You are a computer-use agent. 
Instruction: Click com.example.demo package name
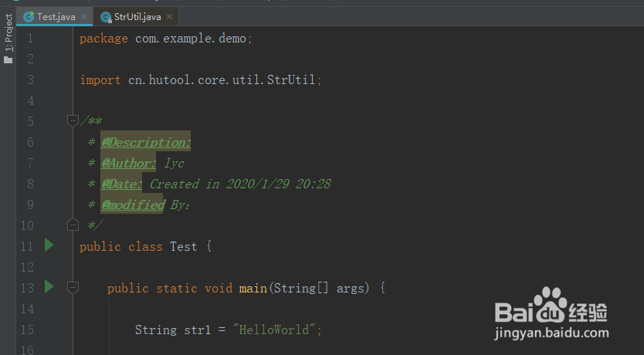pyautogui.click(x=191, y=39)
